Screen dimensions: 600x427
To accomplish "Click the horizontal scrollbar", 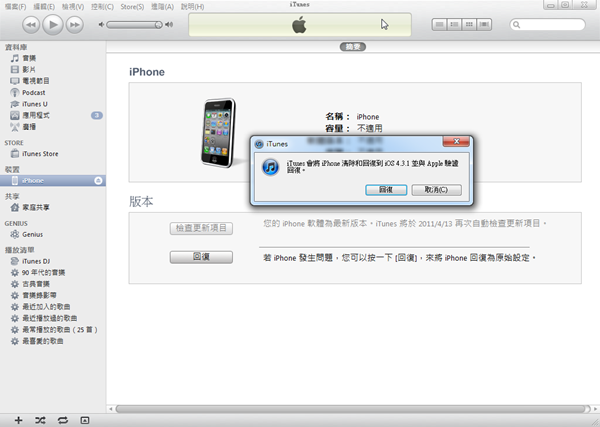I will [x=353, y=409].
